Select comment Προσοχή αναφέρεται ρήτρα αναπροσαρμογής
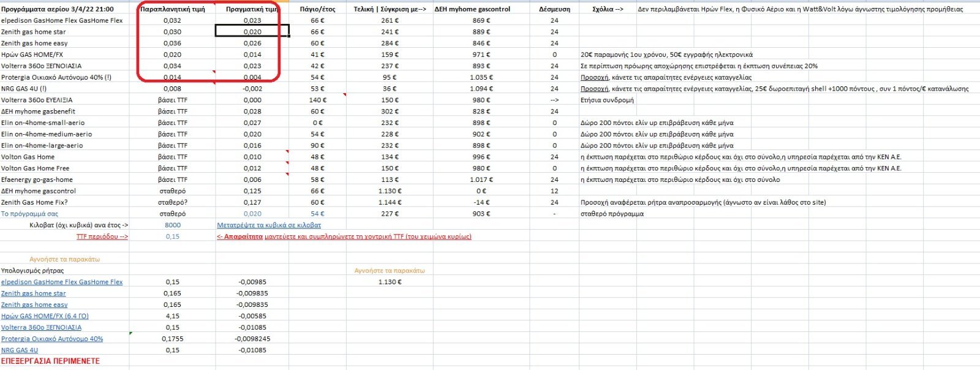The height and width of the screenshot is (370, 980). click(703, 202)
